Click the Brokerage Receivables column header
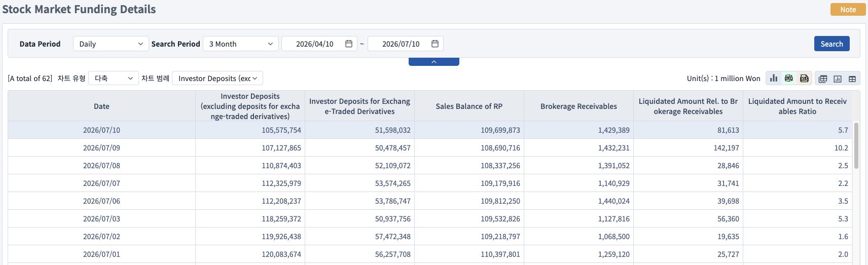The width and height of the screenshot is (868, 265). pyautogui.click(x=578, y=106)
